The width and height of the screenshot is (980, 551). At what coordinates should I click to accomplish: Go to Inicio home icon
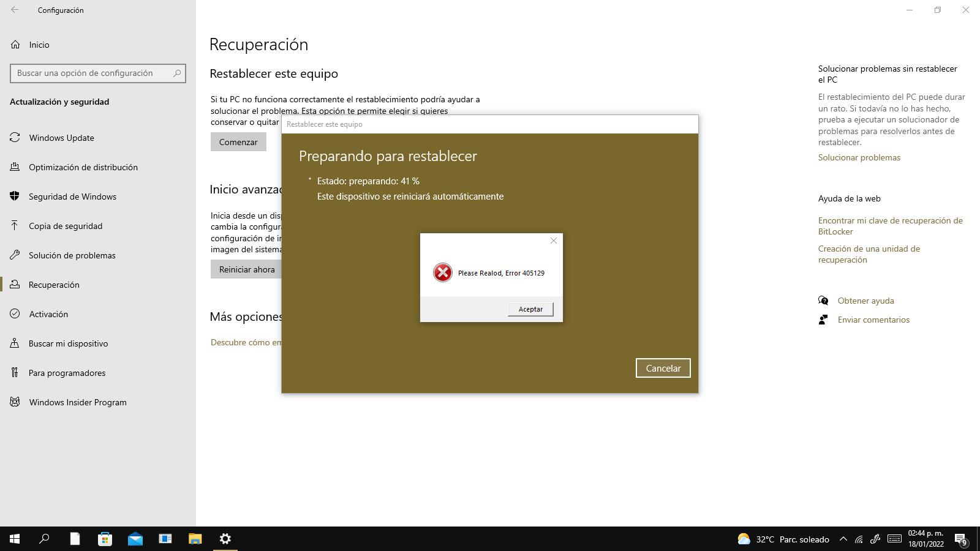tap(15, 45)
